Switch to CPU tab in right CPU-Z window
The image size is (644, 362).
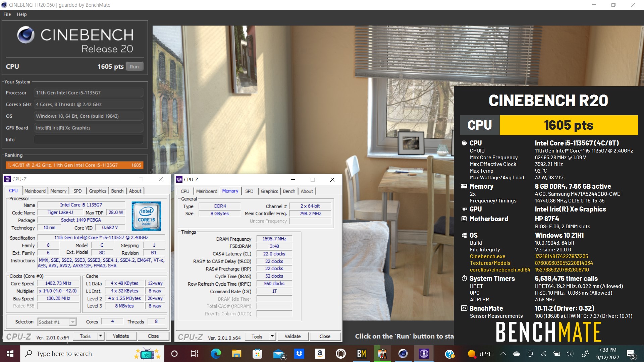pos(185,191)
